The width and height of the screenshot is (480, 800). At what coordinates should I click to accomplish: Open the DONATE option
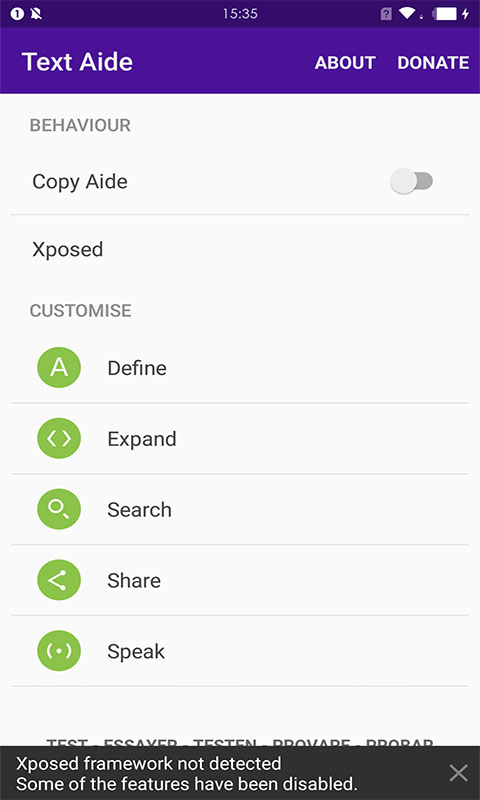[433, 62]
